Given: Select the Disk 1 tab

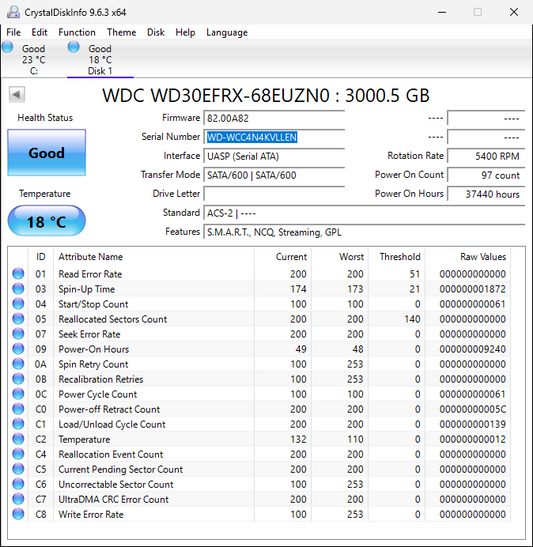Looking at the screenshot, I should (x=100, y=59).
